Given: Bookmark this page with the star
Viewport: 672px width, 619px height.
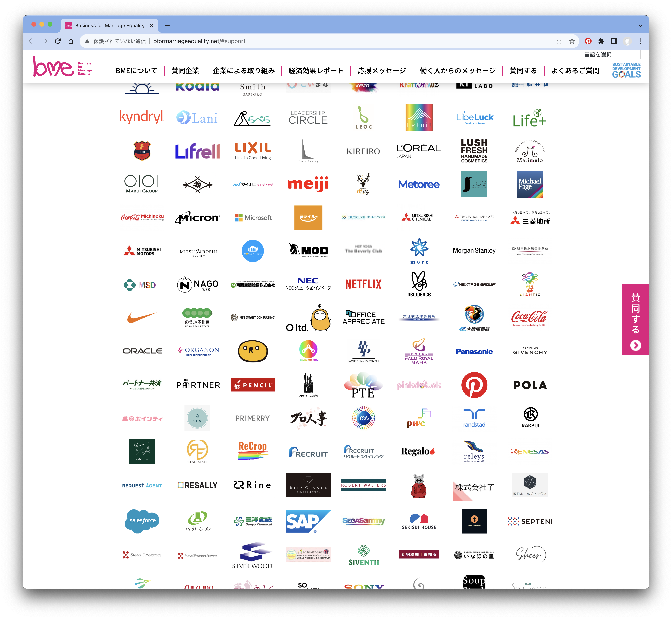Looking at the screenshot, I should pyautogui.click(x=572, y=41).
